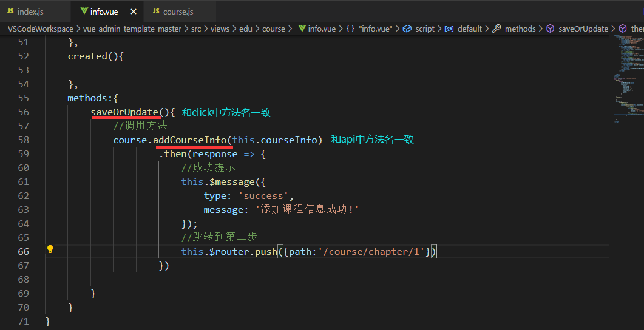Click the saveOrUpdate method name
The height and width of the screenshot is (330, 644).
(x=125, y=112)
